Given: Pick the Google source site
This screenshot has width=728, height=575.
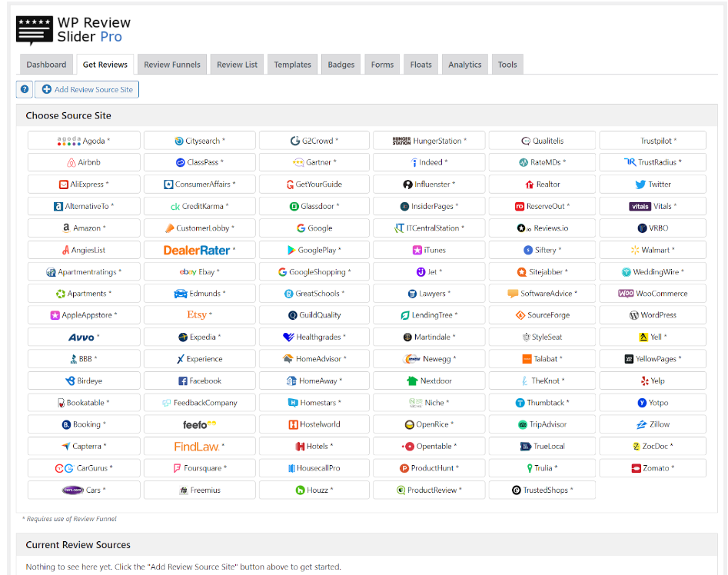Looking at the screenshot, I should coord(314,228).
